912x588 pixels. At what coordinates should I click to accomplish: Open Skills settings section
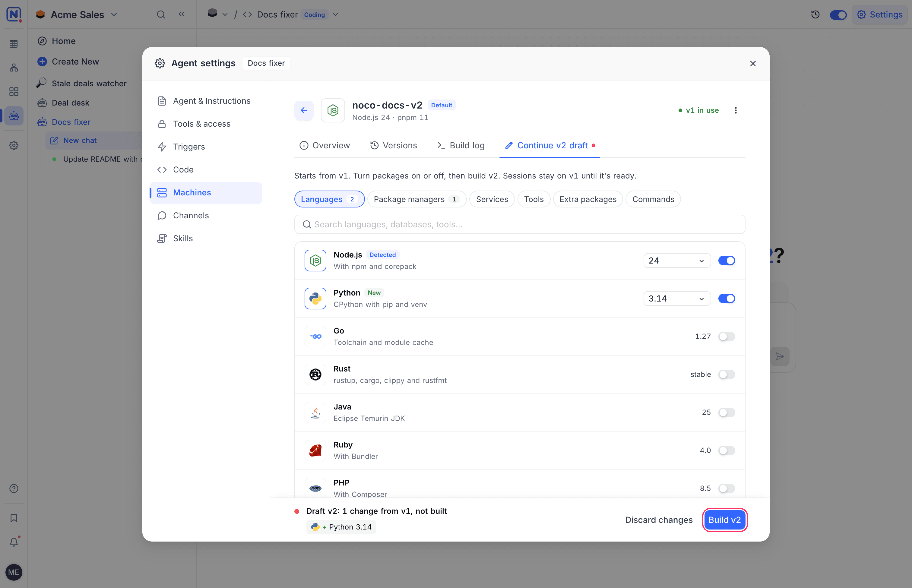[206, 238]
